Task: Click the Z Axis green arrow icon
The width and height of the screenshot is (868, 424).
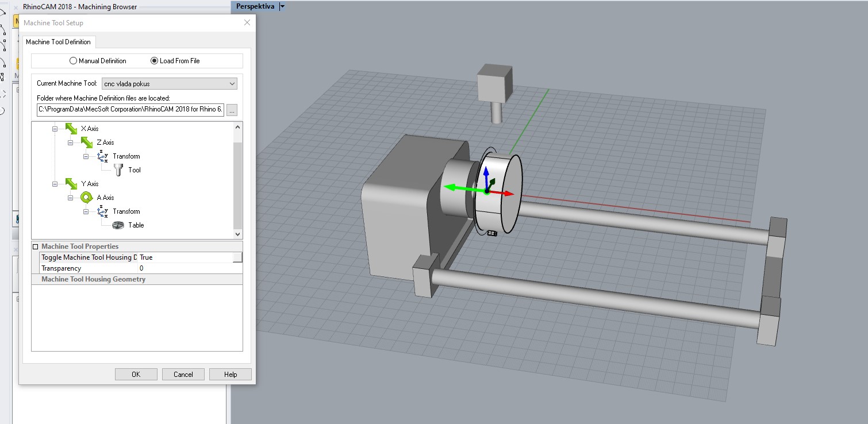Action: [x=87, y=142]
